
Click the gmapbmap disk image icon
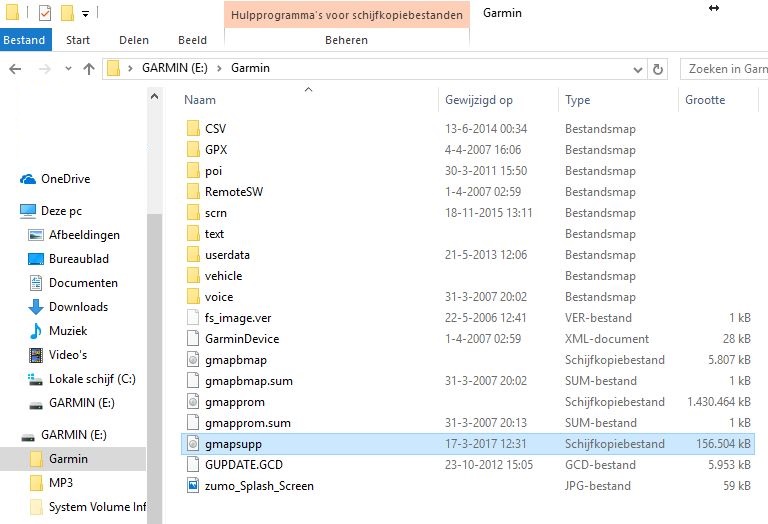pyautogui.click(x=193, y=360)
